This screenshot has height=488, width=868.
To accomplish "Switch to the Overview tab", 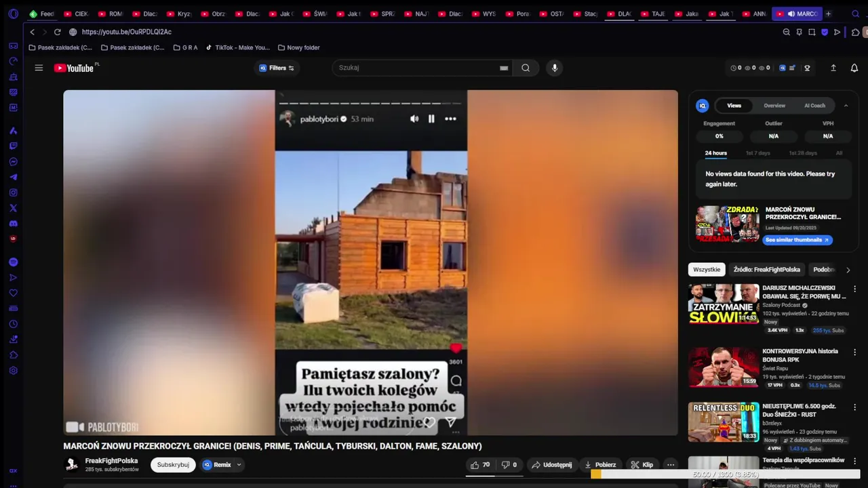I will [774, 106].
